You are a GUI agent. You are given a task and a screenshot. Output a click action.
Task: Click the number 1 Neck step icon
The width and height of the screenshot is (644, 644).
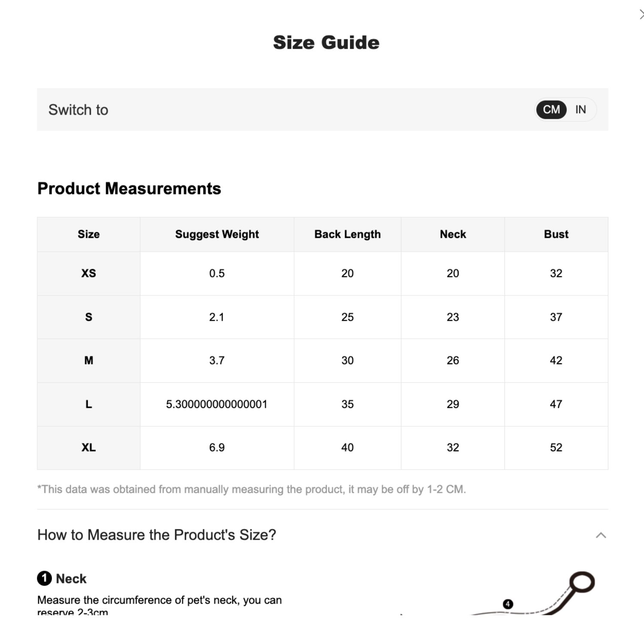(x=44, y=578)
